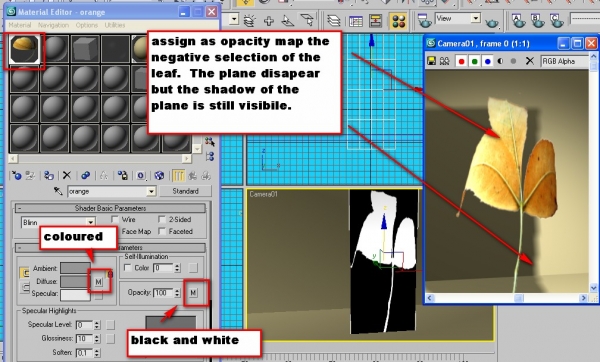Viewport: 600px width, 362px height.
Task: Open the RGB Alpha channel dropdown
Action: [x=565, y=61]
